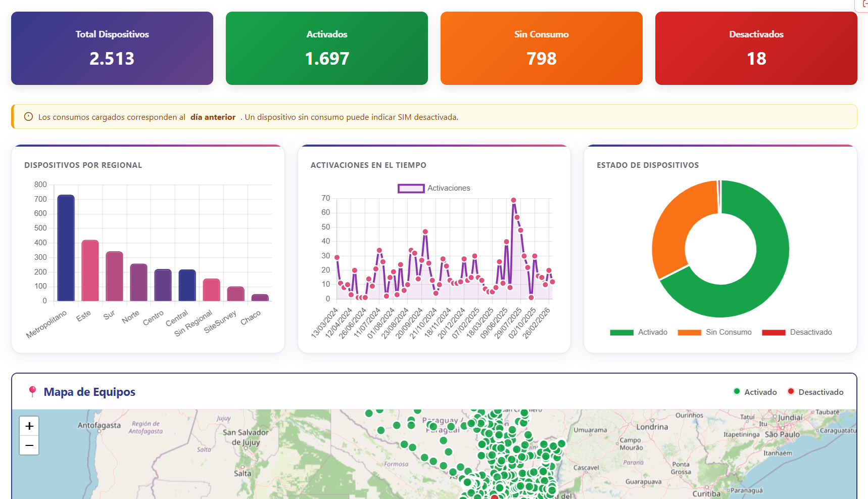Click the green Activado map legend dot

737,391
